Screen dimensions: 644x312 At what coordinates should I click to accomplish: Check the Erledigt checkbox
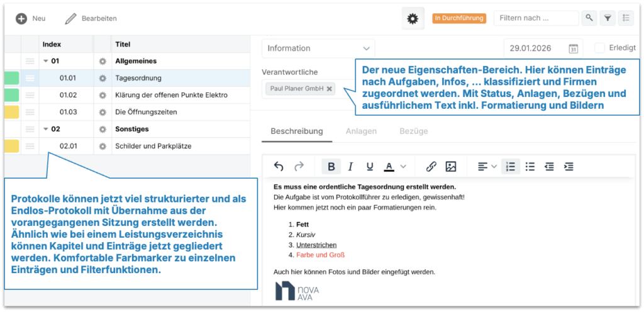[x=599, y=48]
